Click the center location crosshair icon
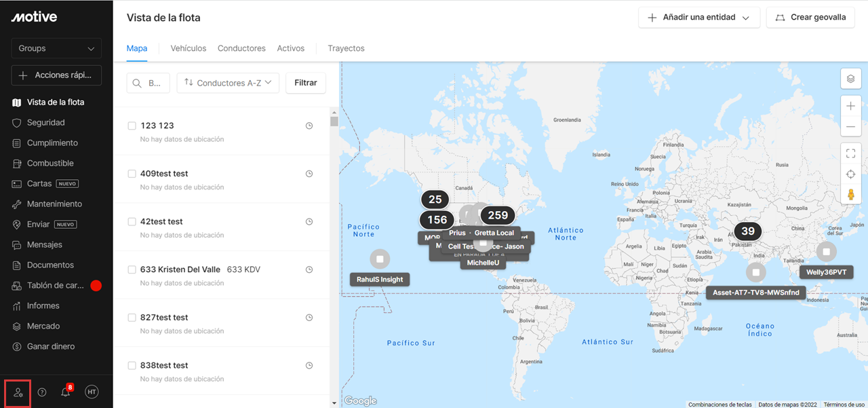Screen dimensions: 868x408 (x=851, y=174)
